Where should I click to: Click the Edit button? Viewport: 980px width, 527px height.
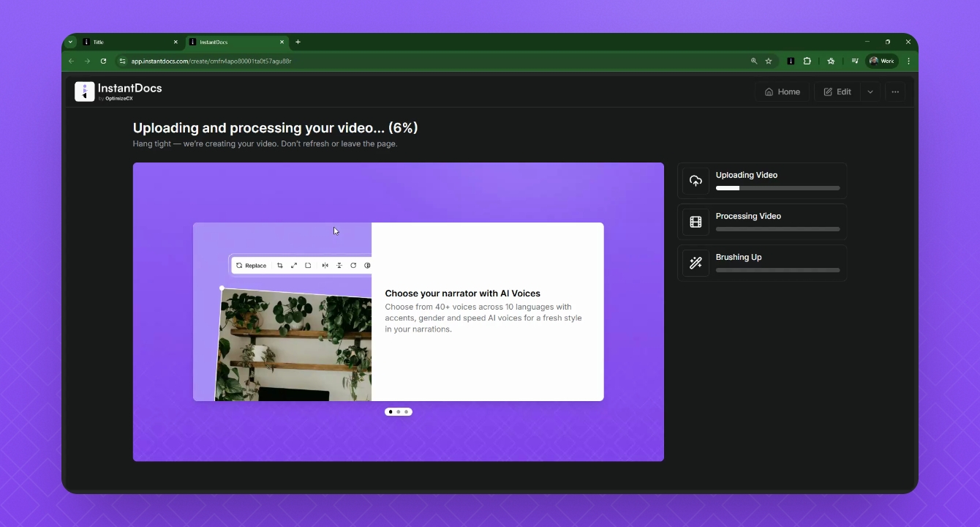[x=837, y=92]
